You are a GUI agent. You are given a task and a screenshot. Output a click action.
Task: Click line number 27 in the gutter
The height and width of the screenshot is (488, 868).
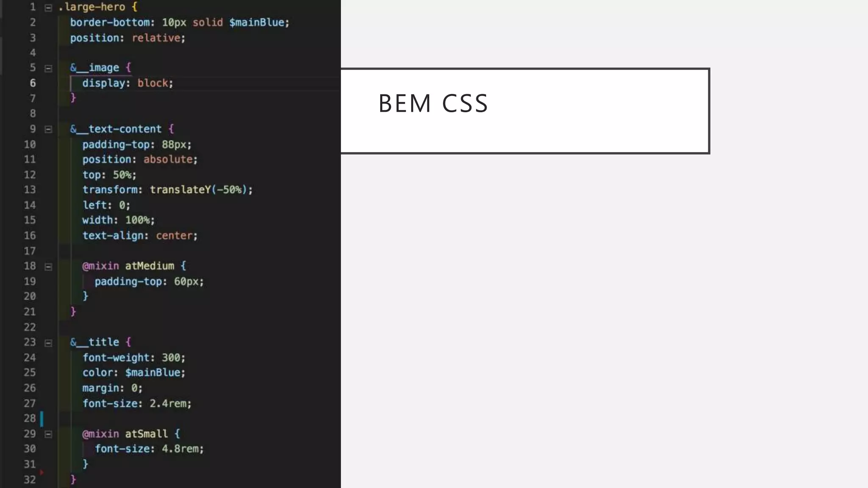30,403
